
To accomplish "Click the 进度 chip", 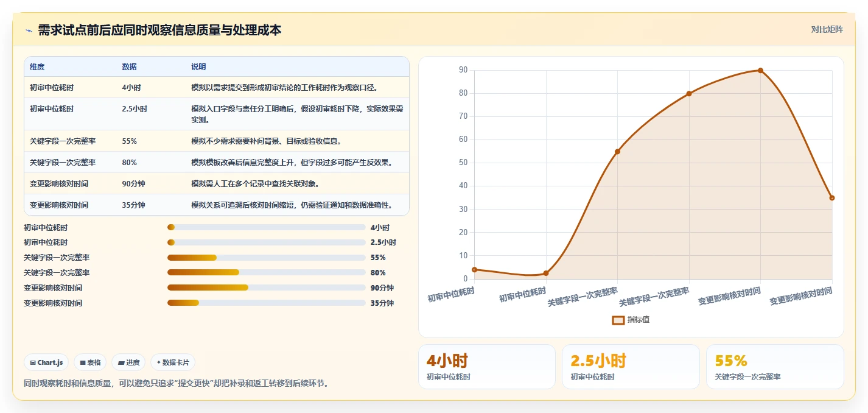I will click(128, 362).
